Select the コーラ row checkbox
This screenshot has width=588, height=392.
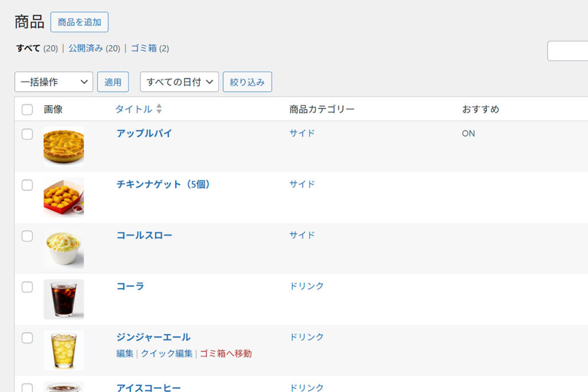click(x=27, y=287)
